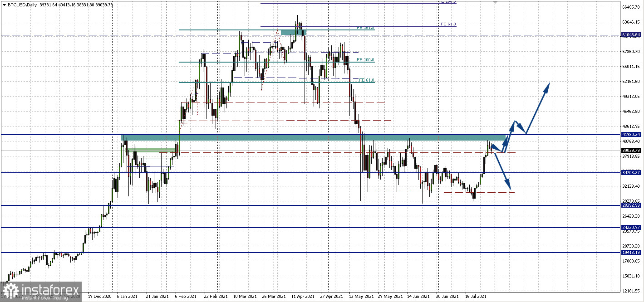Select the FE 100.0 Fibonacci level label
The width and height of the screenshot is (644, 302).
click(365, 60)
